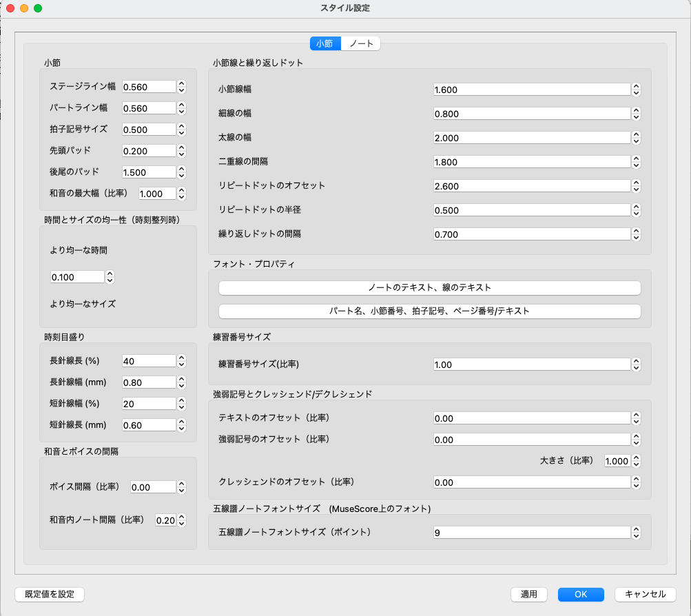
Task: Open ノートのテキスト、線のテキスト font settings
Action: coord(429,287)
